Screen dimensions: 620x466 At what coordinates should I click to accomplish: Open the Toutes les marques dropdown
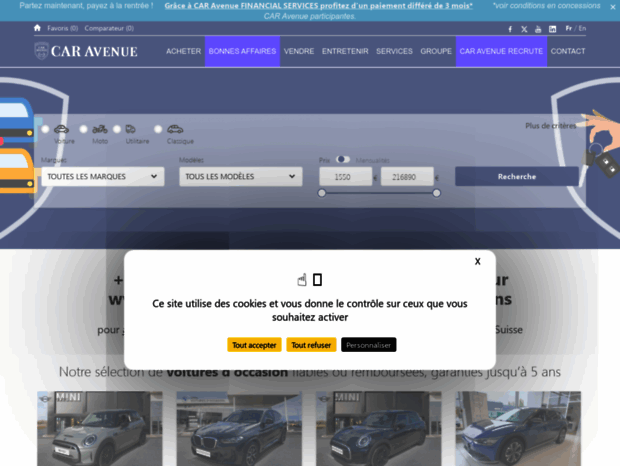[103, 177]
